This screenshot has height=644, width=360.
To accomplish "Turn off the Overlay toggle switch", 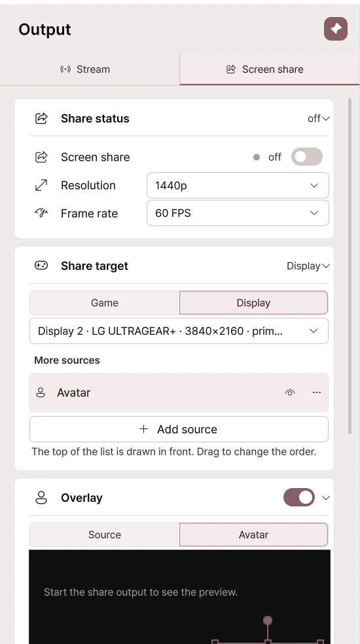I will tap(299, 497).
